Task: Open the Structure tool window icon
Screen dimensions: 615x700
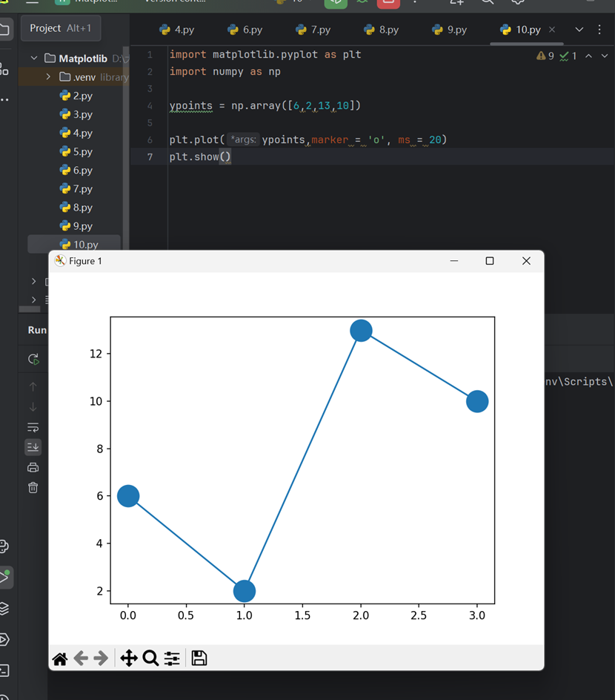Action: click(4, 69)
